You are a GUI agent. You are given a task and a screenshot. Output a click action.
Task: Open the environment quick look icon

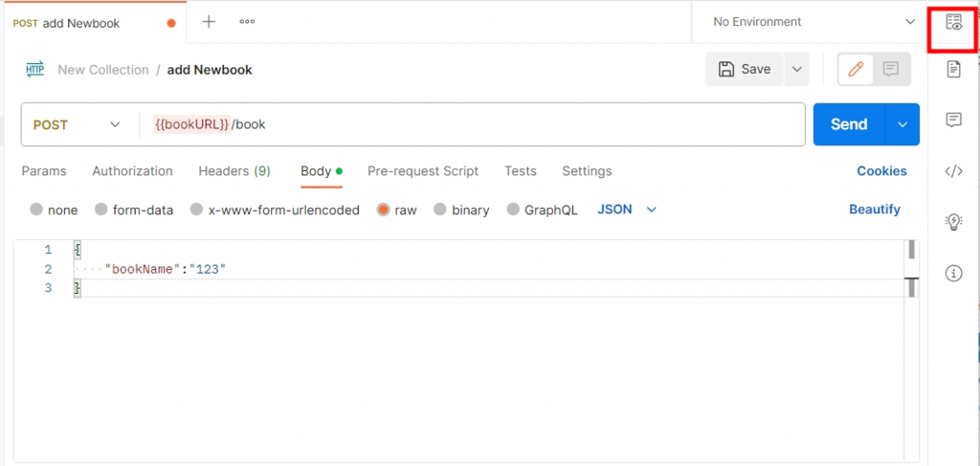click(953, 23)
